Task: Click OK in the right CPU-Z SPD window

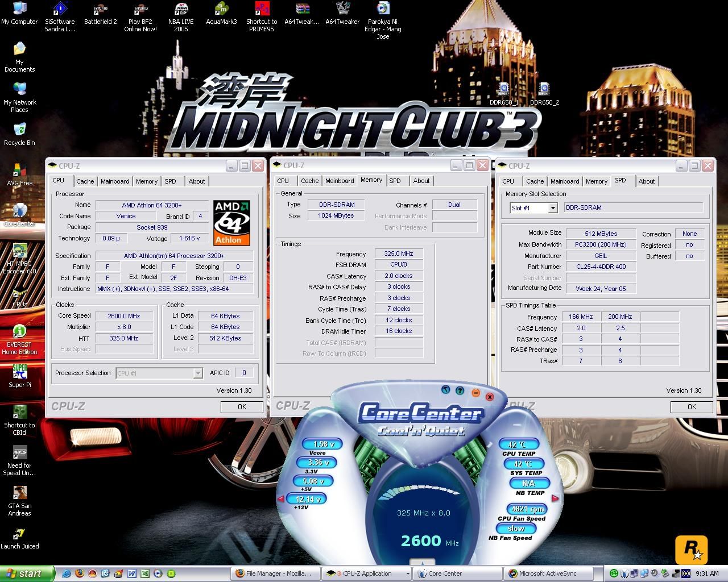Action: [692, 407]
